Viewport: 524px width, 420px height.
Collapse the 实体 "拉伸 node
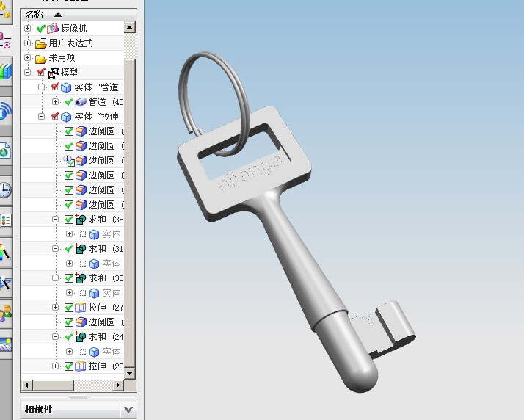pos(41,116)
